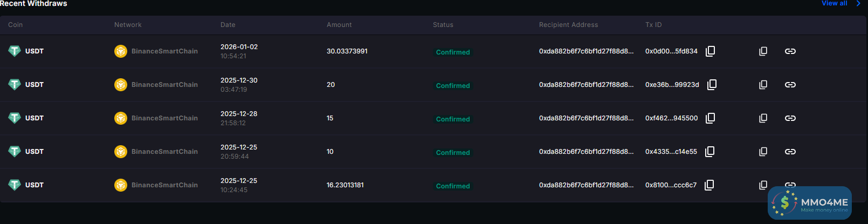Open the View all withdrawals link

[834, 3]
